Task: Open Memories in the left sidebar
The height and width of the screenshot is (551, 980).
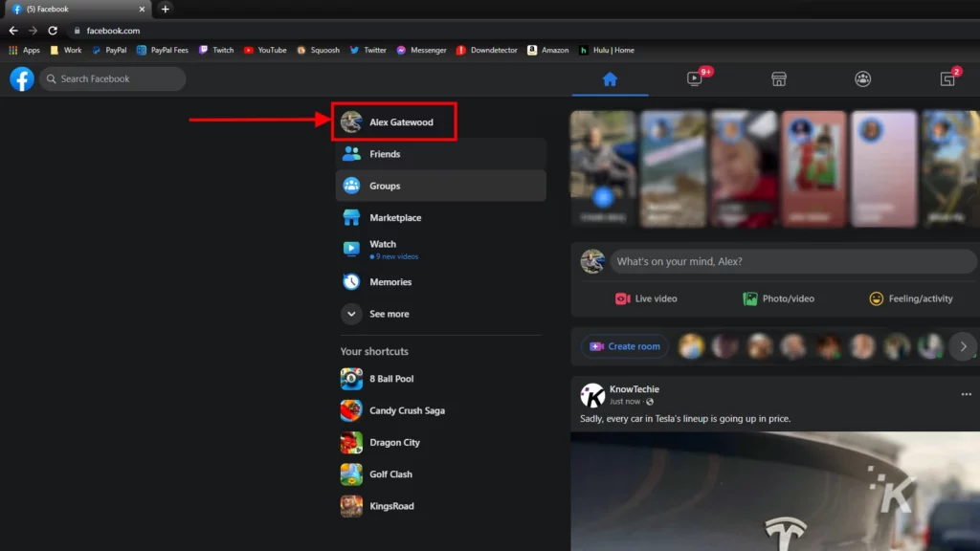Action: tap(440, 282)
